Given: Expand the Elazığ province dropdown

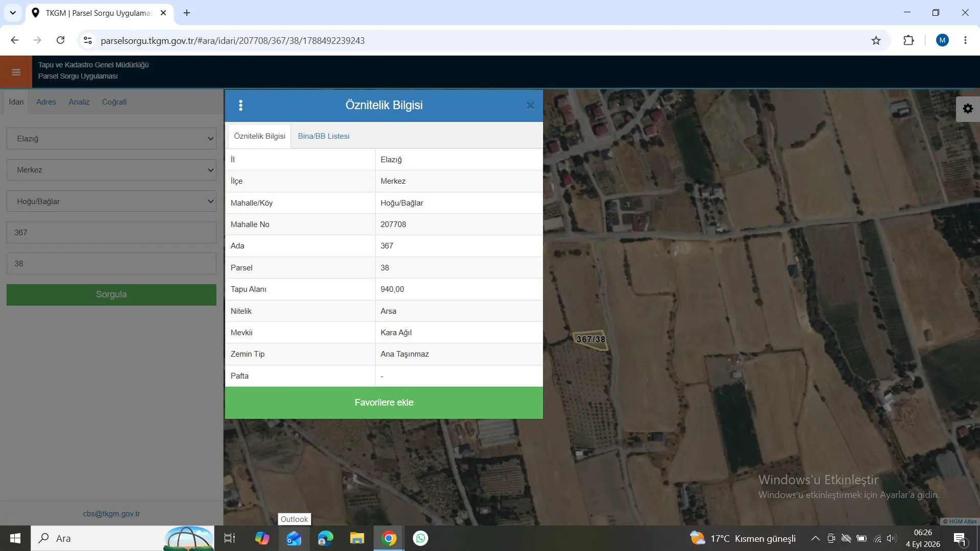Looking at the screenshot, I should (x=111, y=139).
